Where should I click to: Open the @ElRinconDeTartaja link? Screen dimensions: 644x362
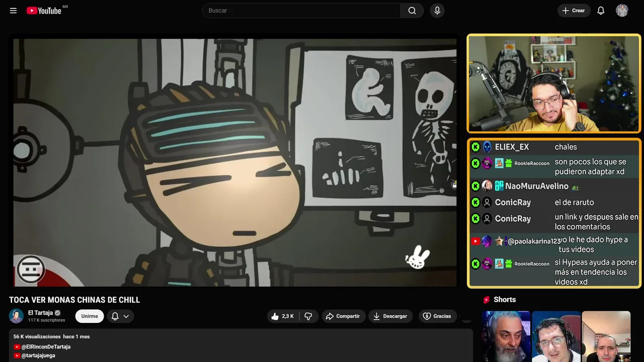coord(46,347)
